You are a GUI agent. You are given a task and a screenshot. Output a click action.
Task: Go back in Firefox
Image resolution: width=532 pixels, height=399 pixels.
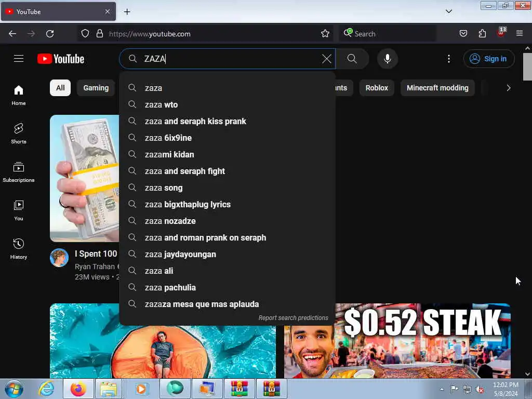(12, 34)
